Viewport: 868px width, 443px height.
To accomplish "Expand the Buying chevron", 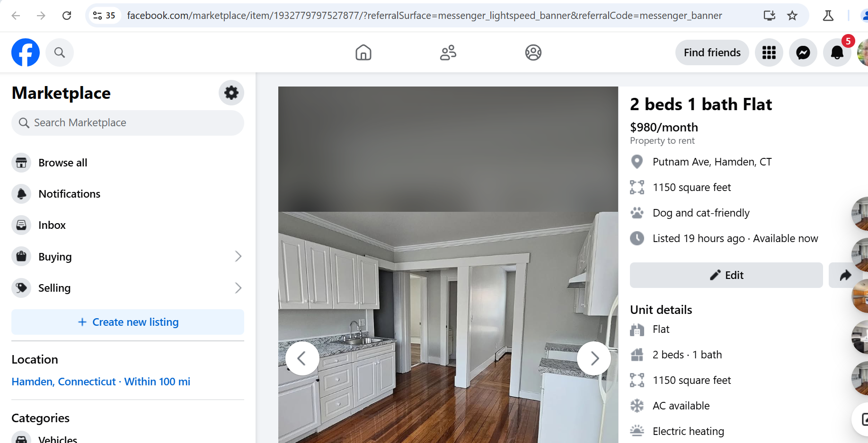I will 238,257.
